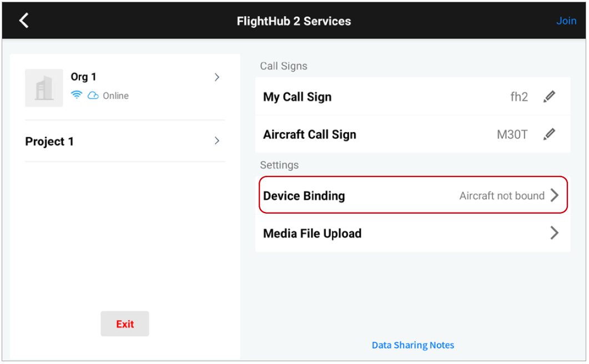Expand Org 1 with its chevron
The height and width of the screenshot is (364, 589).
[217, 77]
